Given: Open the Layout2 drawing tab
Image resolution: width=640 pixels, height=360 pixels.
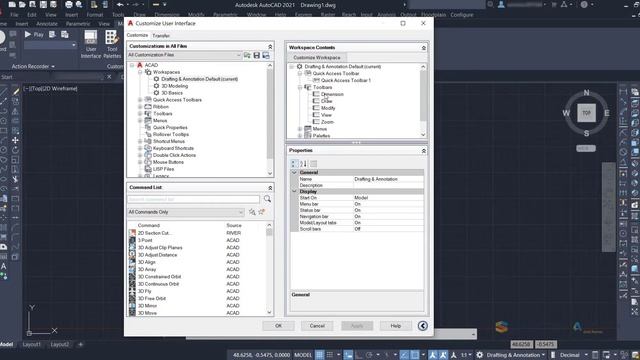Looking at the screenshot, I should coord(60,344).
